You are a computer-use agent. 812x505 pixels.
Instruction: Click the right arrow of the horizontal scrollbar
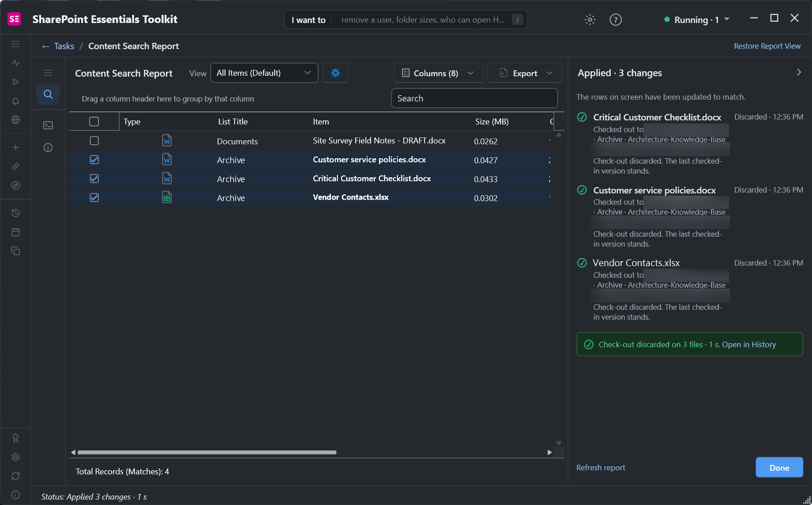point(549,452)
